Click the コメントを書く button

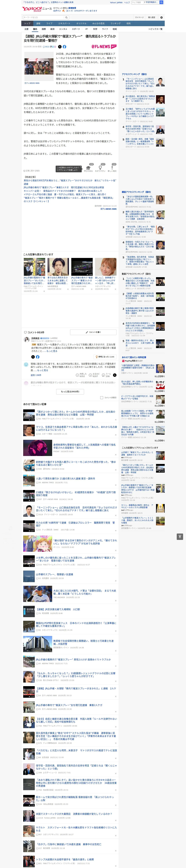(93, 332)
